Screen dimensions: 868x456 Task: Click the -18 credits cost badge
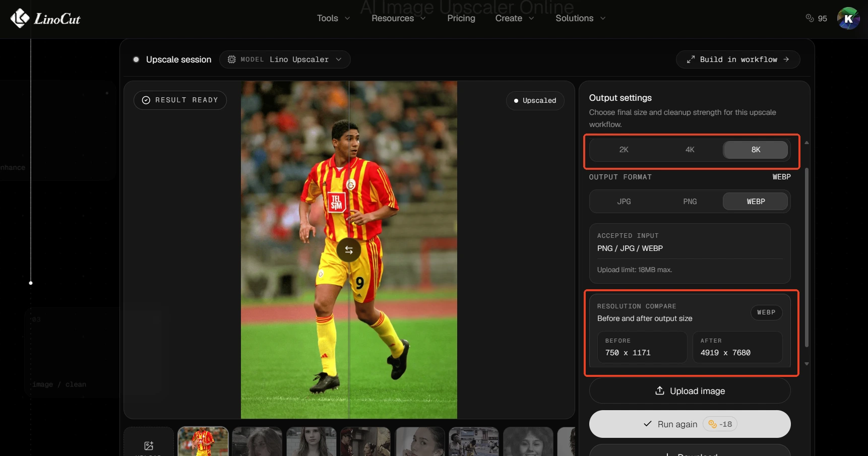pos(720,424)
